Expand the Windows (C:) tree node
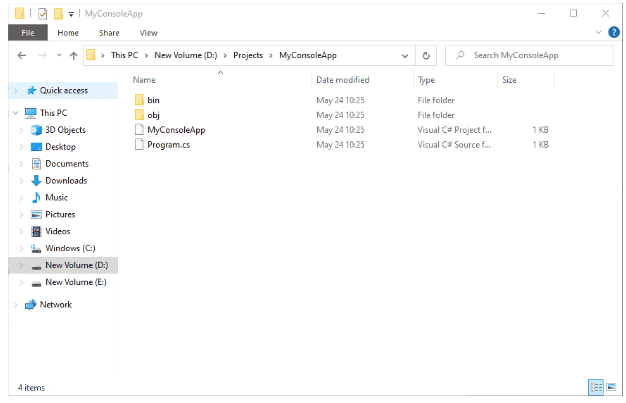The width and height of the screenshot is (626, 403). (21, 248)
